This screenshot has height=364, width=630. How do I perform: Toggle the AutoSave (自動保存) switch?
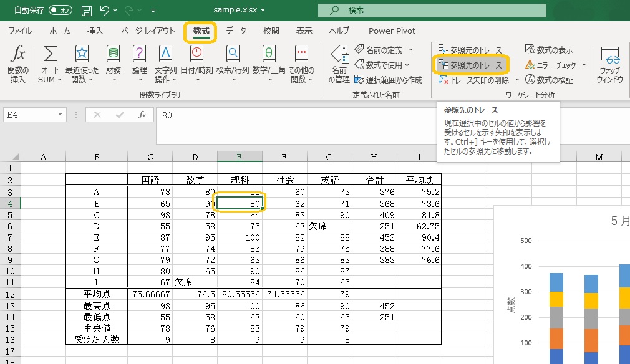click(x=61, y=11)
